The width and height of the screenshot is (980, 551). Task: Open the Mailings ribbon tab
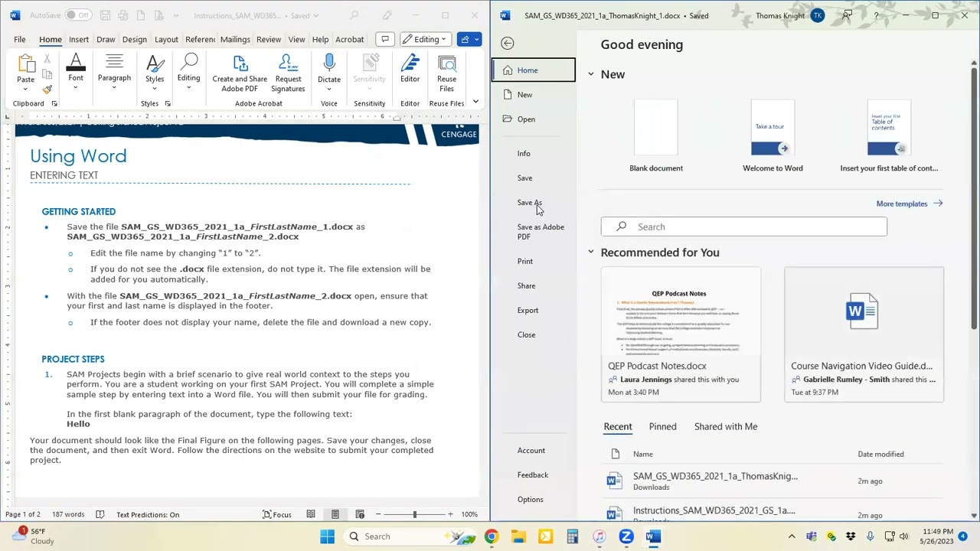click(235, 39)
